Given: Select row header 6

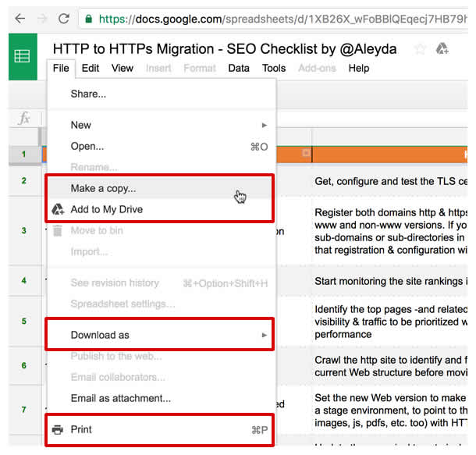Looking at the screenshot, I should 24,365.
